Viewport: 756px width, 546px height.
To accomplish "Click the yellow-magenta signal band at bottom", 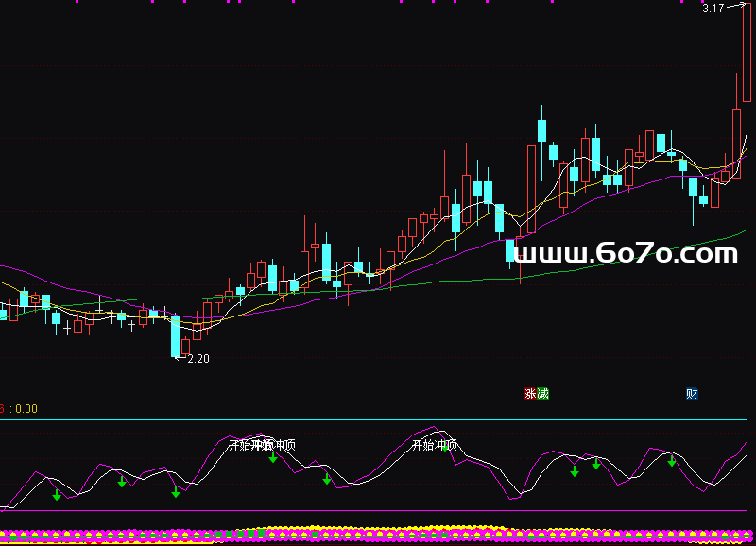I will tap(378, 535).
